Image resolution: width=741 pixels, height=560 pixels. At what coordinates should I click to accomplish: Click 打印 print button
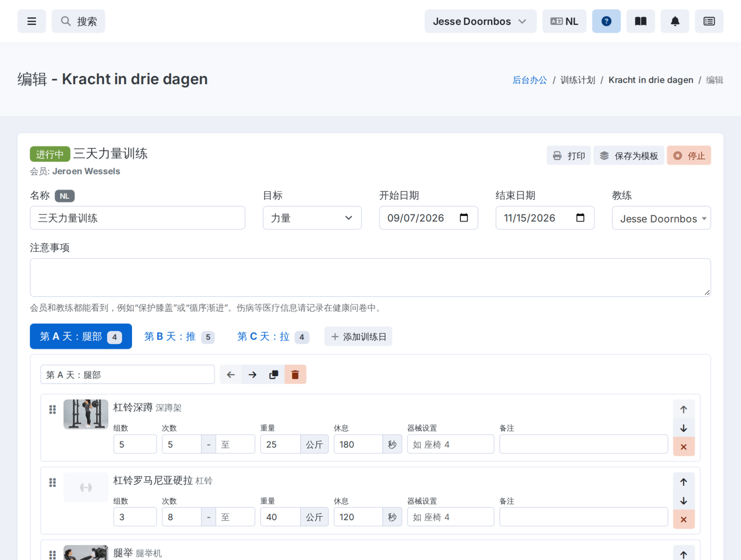tap(569, 156)
